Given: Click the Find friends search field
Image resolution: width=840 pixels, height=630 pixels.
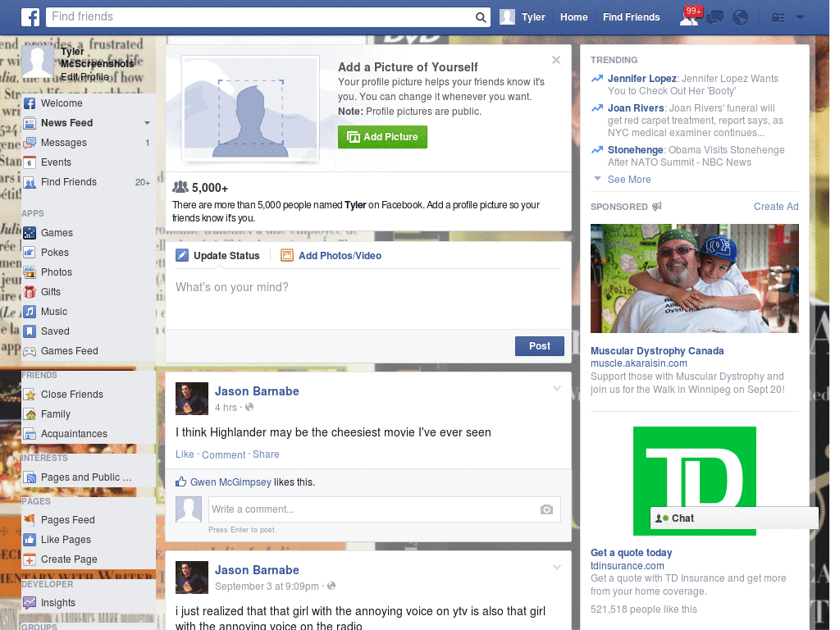Looking at the screenshot, I should 260,17.
